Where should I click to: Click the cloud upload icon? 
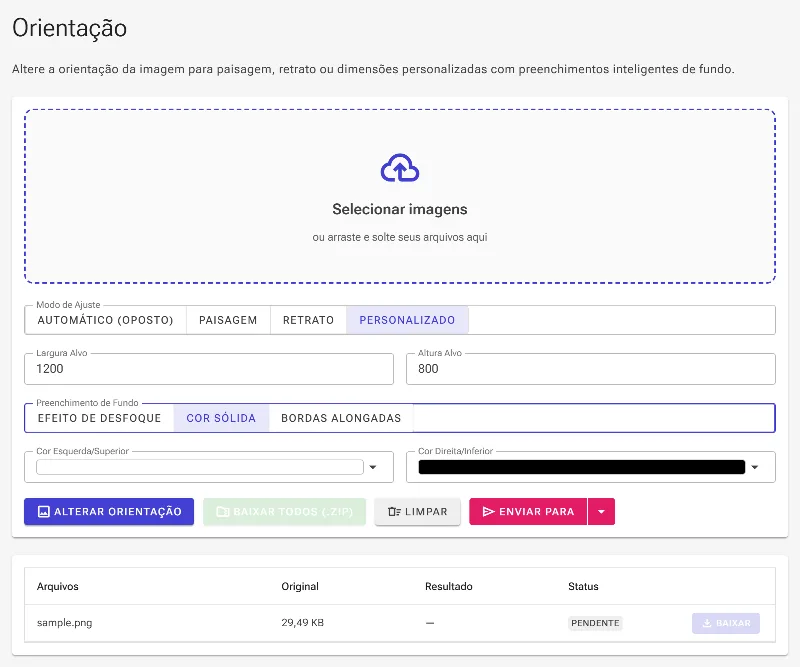(x=400, y=168)
